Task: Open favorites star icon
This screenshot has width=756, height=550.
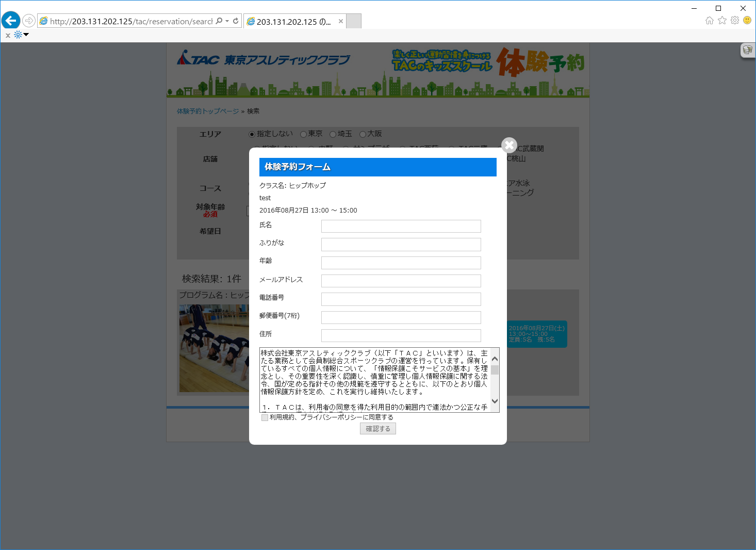Action: pos(722,20)
